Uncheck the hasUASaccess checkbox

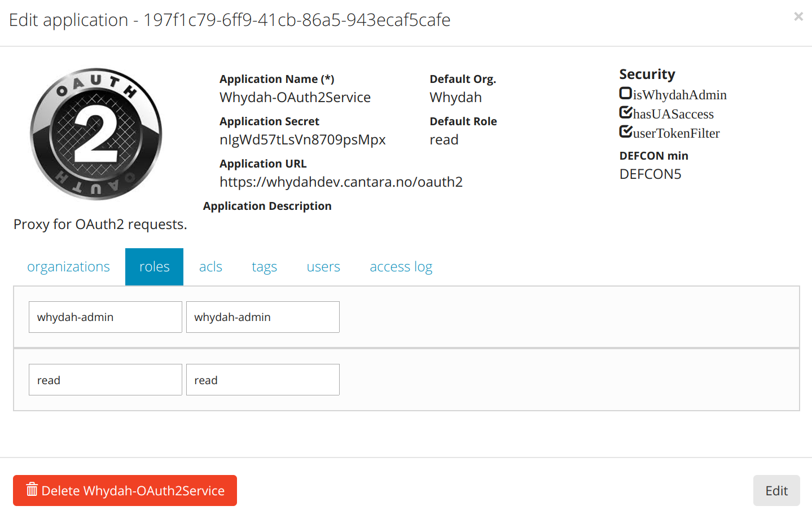tap(625, 112)
